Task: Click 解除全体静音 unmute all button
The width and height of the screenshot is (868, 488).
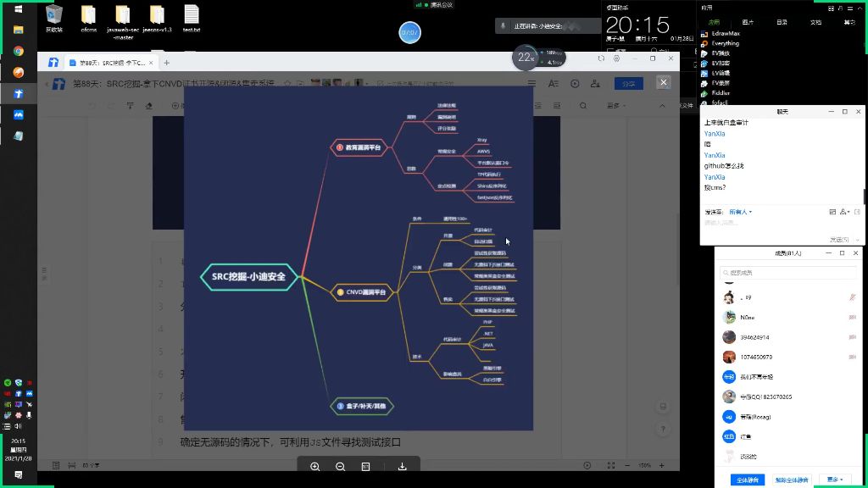Action: [792, 480]
